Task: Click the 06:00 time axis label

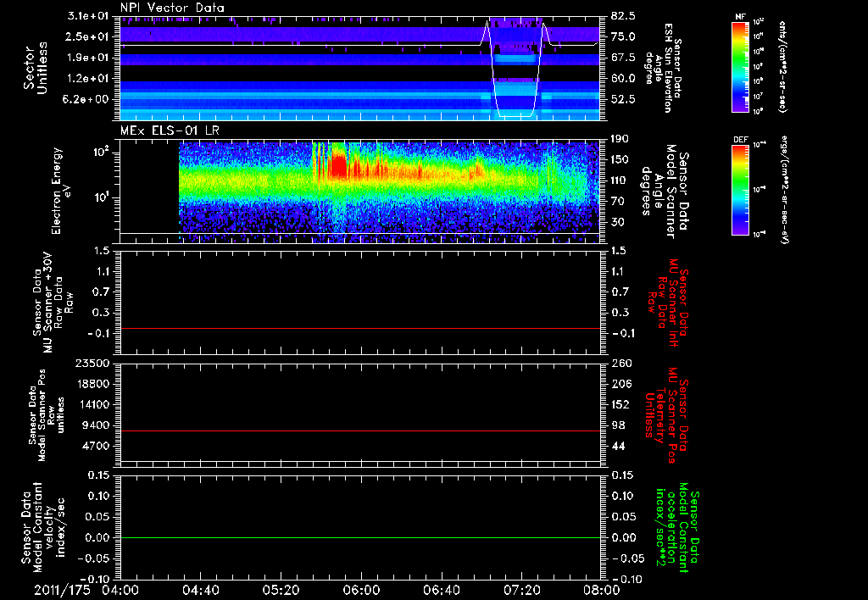Action: 361,591
